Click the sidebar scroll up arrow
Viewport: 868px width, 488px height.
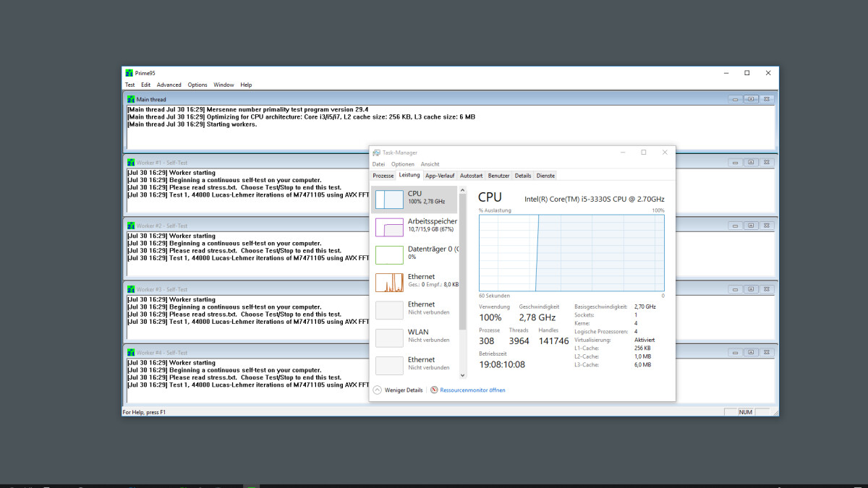point(463,190)
